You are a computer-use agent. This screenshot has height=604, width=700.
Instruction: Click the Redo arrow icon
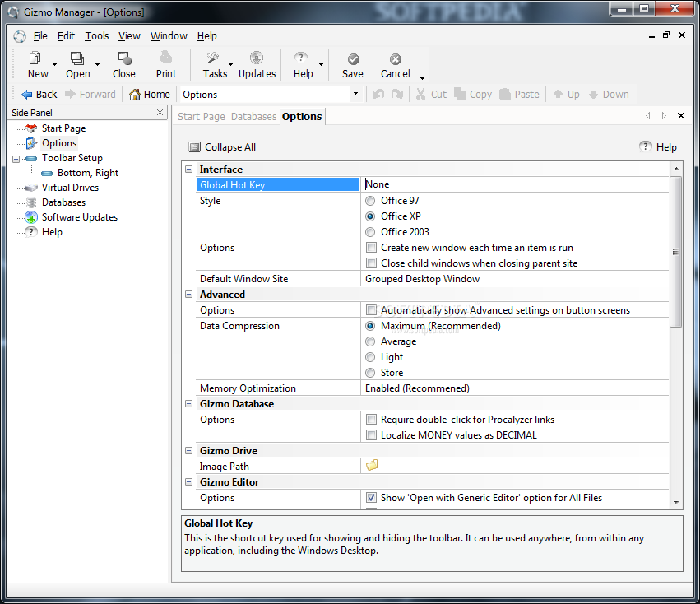coord(396,95)
